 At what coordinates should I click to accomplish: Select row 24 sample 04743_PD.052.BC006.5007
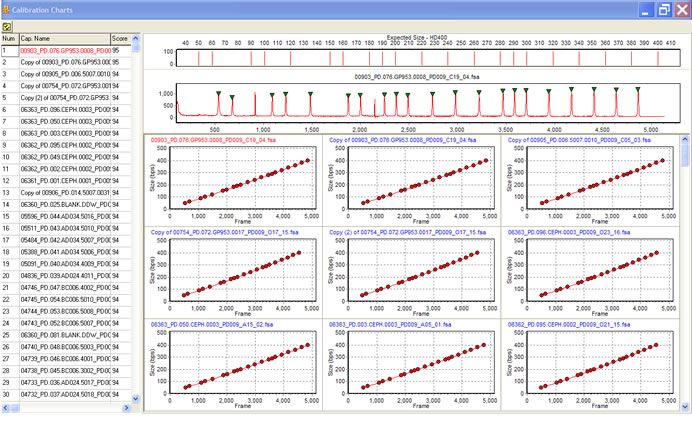(66, 324)
